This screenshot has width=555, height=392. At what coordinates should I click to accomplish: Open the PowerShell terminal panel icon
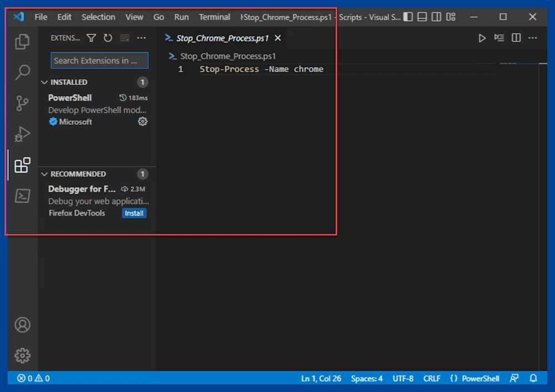tap(22, 196)
